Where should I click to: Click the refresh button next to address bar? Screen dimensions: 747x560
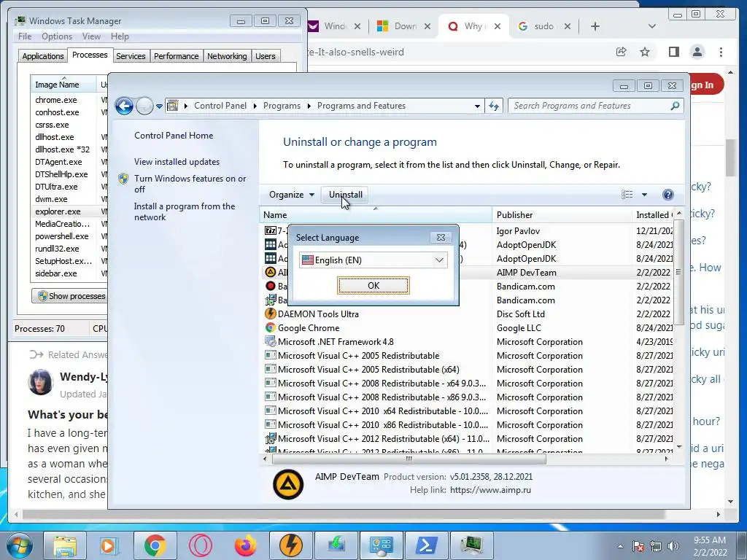pos(494,106)
